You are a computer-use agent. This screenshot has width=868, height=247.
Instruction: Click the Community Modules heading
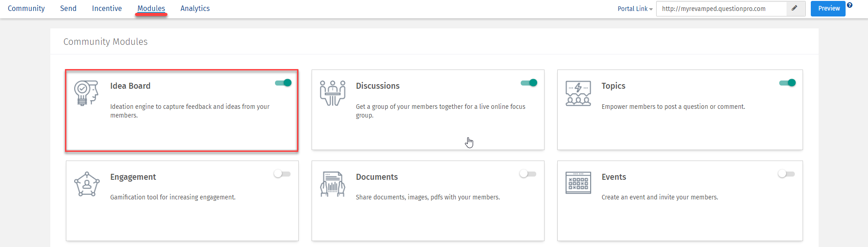105,42
